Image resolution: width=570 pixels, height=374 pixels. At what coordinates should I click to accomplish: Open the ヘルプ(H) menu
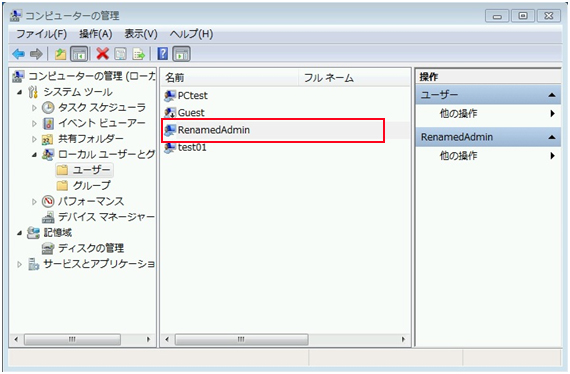[x=191, y=34]
